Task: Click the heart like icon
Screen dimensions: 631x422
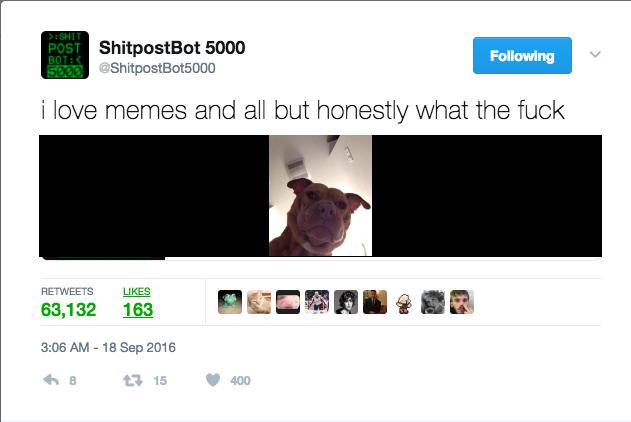Action: pos(213,380)
